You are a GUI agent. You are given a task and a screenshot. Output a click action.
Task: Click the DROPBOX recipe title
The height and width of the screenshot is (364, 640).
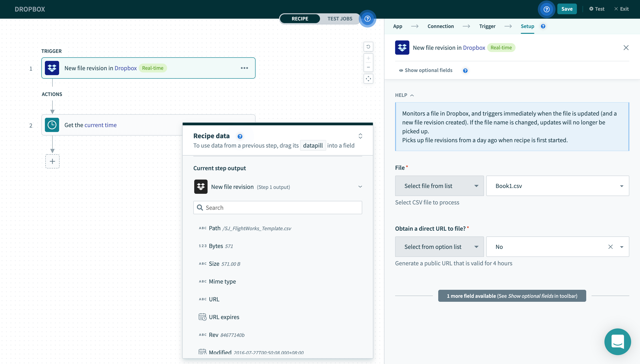30,9
